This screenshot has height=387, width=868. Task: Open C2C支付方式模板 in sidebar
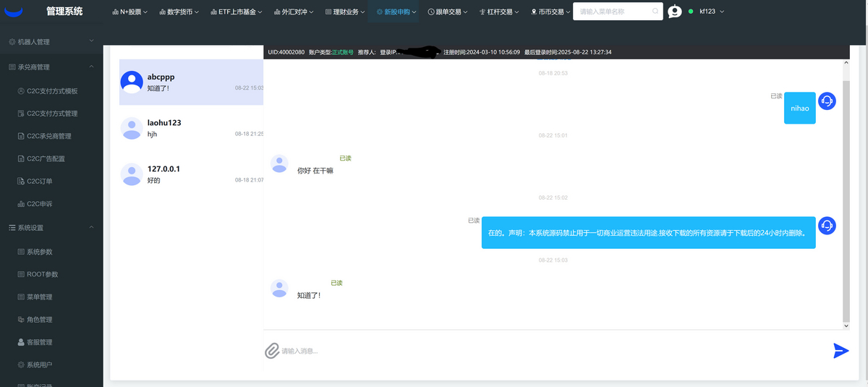coord(51,91)
